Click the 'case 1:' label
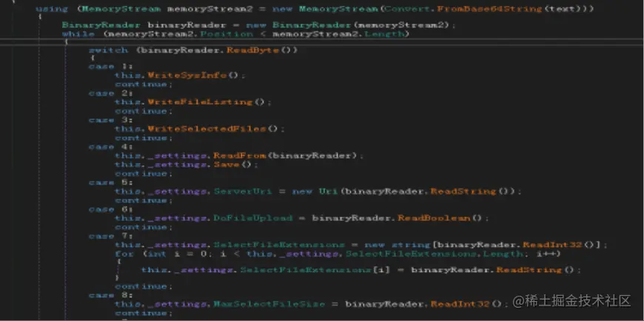Image resolution: width=644 pixels, height=321 pixels. pyautogui.click(x=111, y=66)
